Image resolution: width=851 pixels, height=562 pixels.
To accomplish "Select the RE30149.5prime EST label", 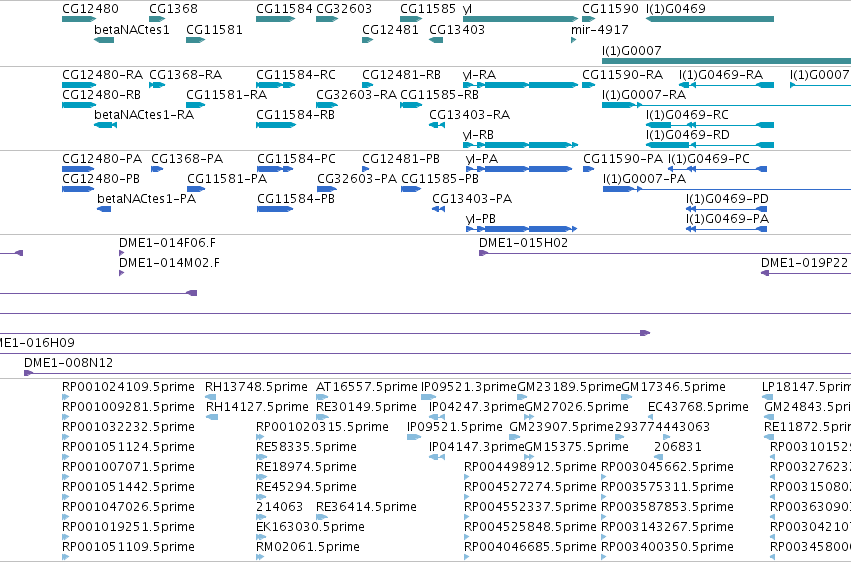I will coord(366,407).
